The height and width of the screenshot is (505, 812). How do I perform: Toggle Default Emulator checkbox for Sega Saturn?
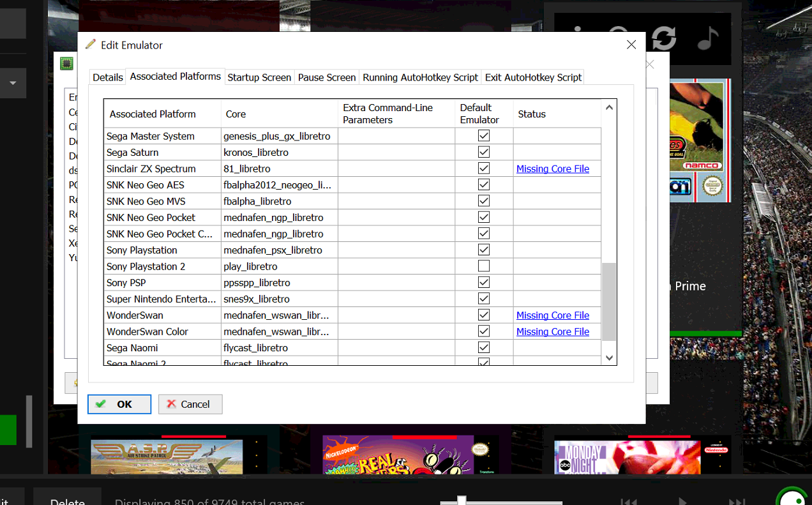click(x=484, y=152)
